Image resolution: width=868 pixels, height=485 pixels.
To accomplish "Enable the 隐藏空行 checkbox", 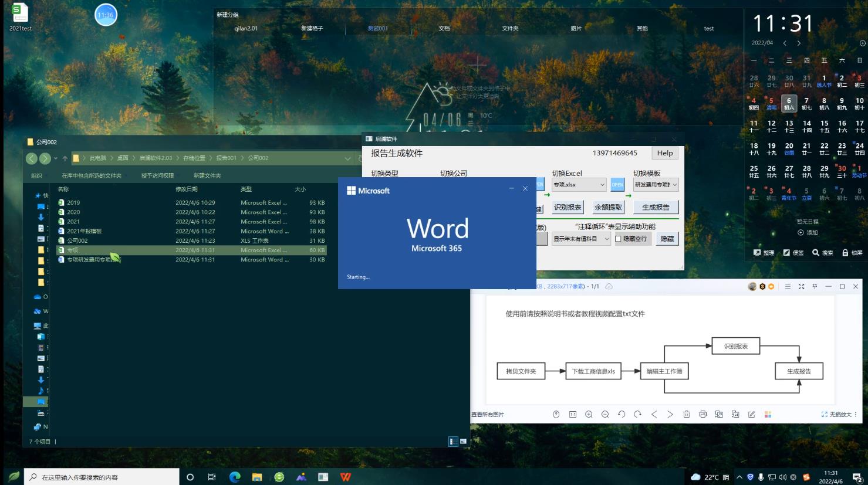I will 618,239.
